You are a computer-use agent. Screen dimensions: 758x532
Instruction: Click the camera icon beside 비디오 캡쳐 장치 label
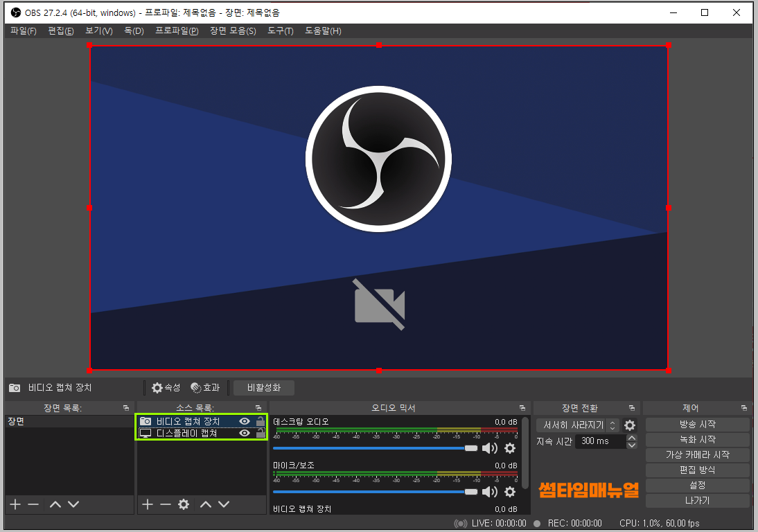pyautogui.click(x=15, y=387)
